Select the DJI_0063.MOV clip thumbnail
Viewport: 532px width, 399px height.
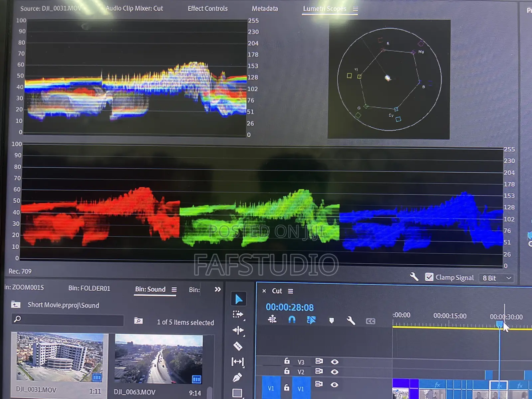coord(159,359)
